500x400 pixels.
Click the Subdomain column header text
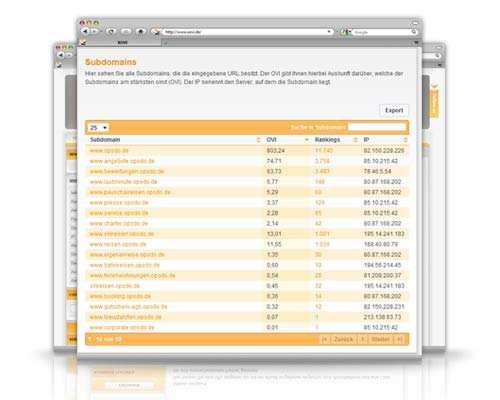[x=105, y=140]
